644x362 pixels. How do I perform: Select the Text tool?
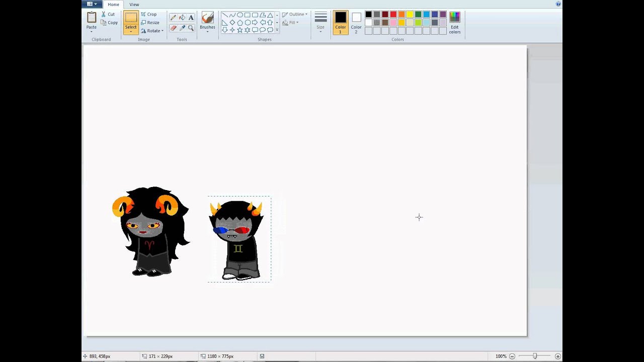click(191, 18)
